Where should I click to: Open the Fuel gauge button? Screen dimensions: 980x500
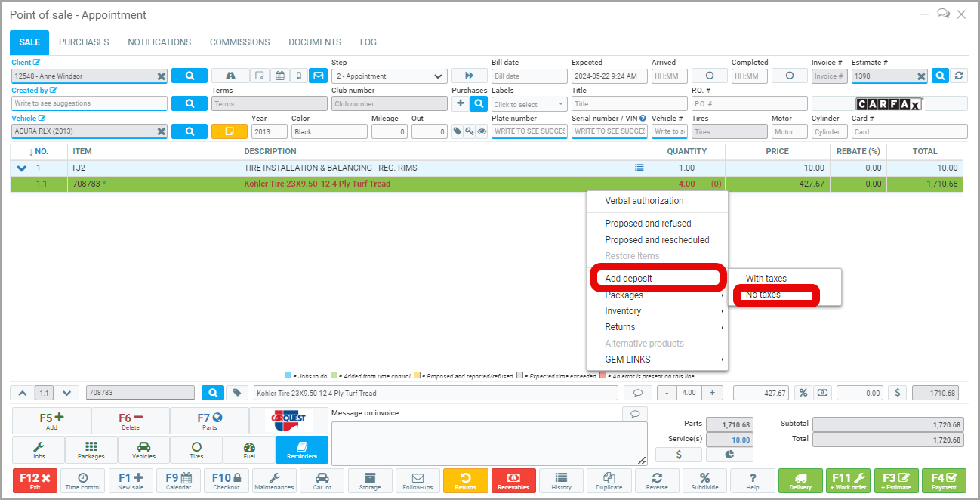(x=249, y=449)
